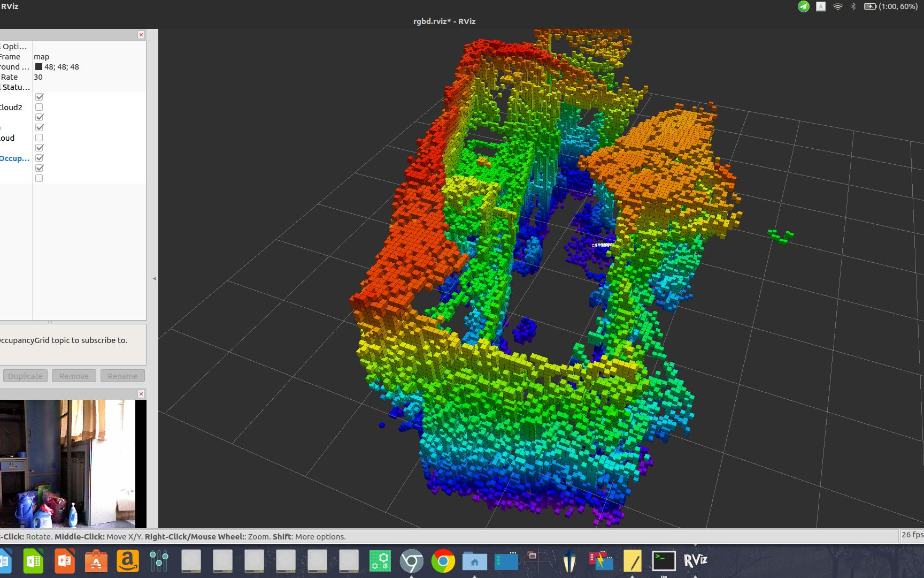
Task: Click the Duplicate button
Action: pyautogui.click(x=25, y=376)
